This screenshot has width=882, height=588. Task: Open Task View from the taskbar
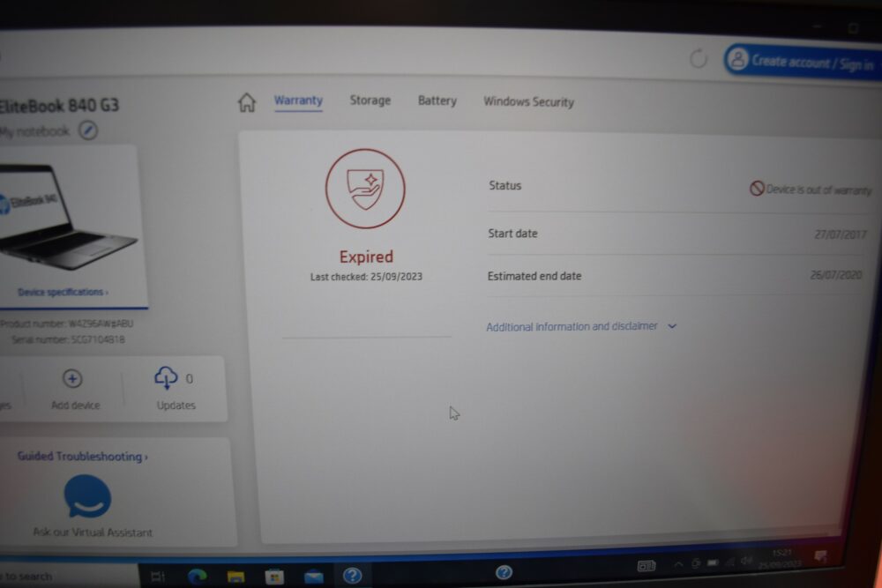coord(158,577)
